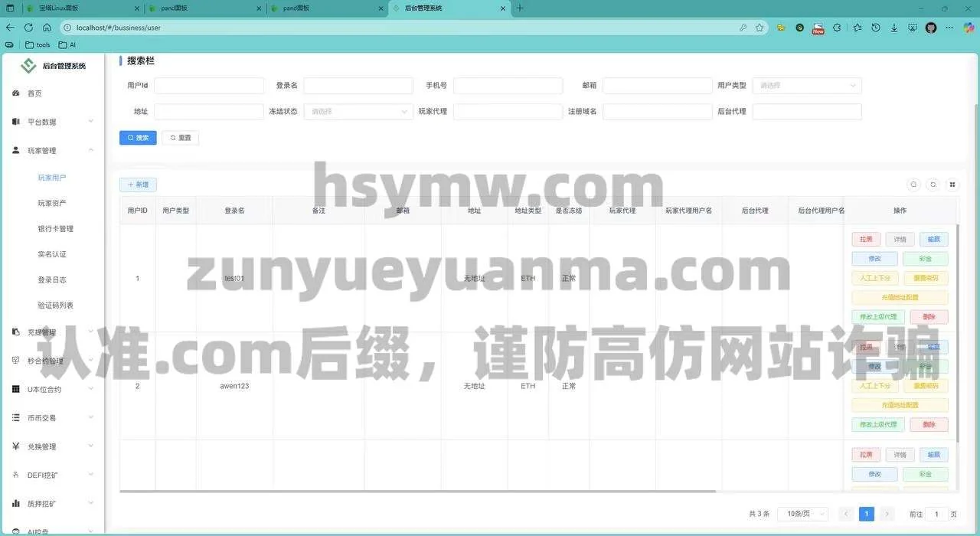Click the blue 搜索 button
The width and height of the screenshot is (980, 536).
(138, 138)
